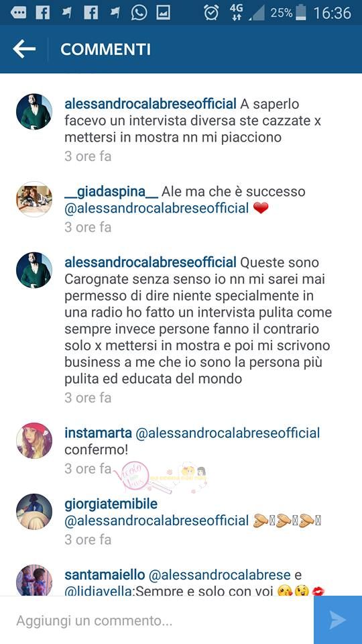Open __giadaspina__ username link
Viewport: 362px width, 644px height.
111,191
